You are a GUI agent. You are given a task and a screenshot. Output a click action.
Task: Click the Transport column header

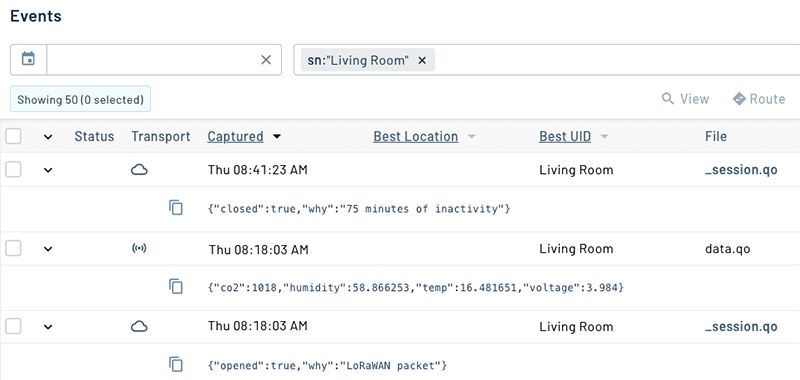coord(161,137)
